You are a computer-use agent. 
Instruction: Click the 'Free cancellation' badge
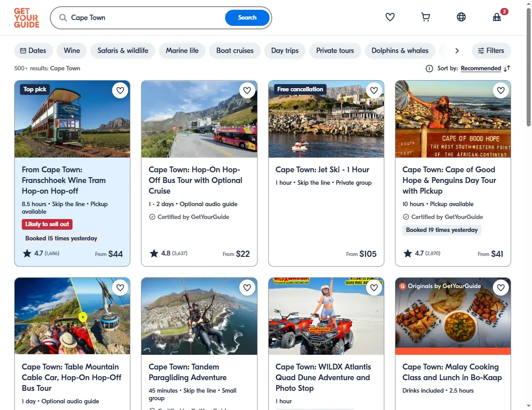click(x=300, y=89)
